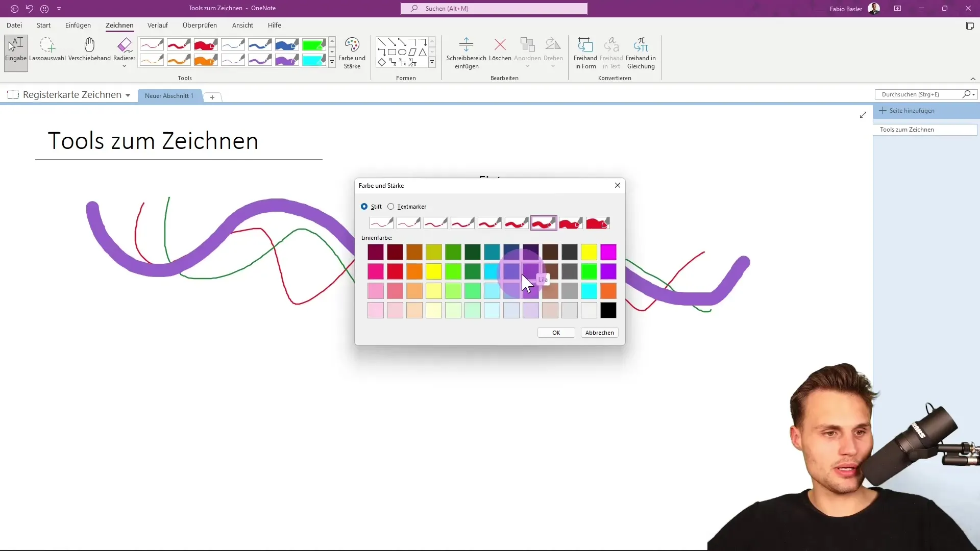Pick the bright yellow swatch in top row
980x551 pixels.
(589, 252)
